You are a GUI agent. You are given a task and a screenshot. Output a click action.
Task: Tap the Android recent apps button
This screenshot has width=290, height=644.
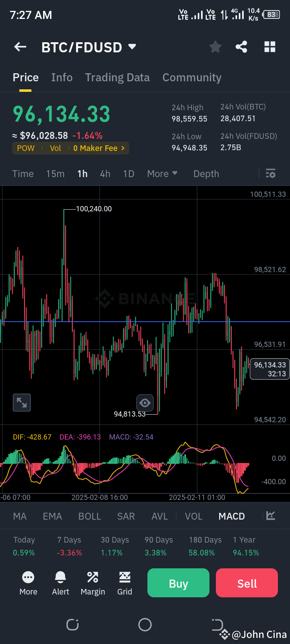pos(72,625)
